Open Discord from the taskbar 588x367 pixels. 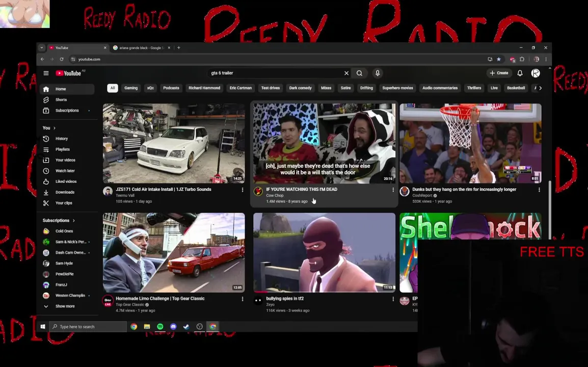coord(173,326)
